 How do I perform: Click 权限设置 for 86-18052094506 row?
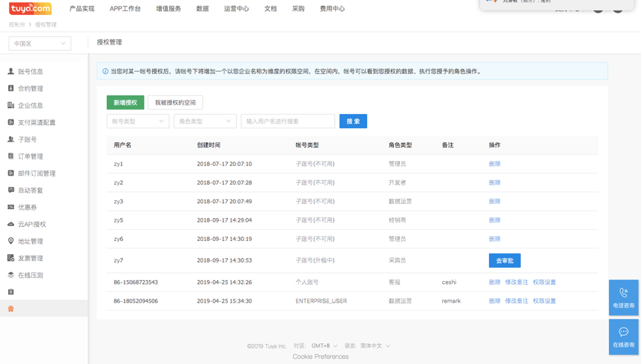point(545,301)
